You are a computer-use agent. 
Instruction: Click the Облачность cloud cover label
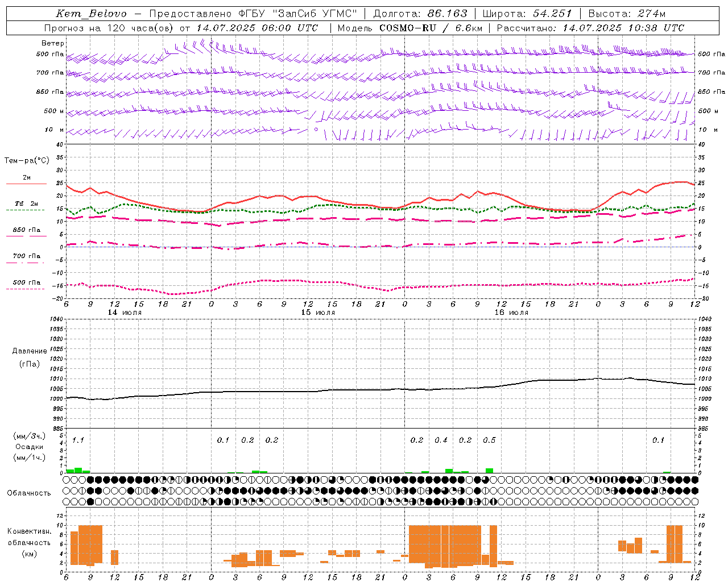29,493
